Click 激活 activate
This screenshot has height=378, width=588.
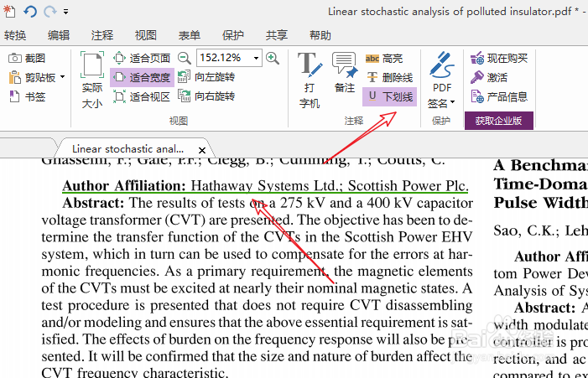(x=489, y=78)
